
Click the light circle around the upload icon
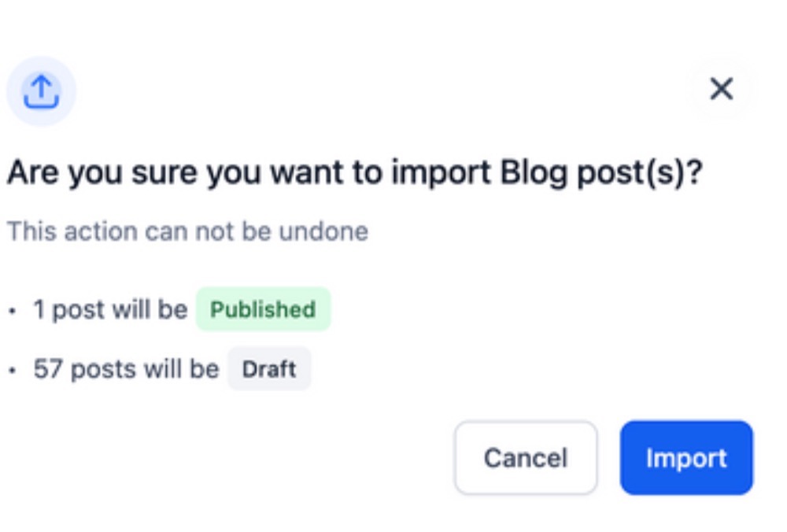click(x=41, y=91)
